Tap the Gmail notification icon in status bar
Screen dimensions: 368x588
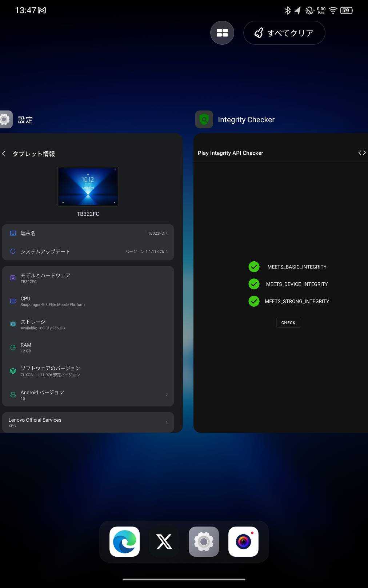pos(42,11)
